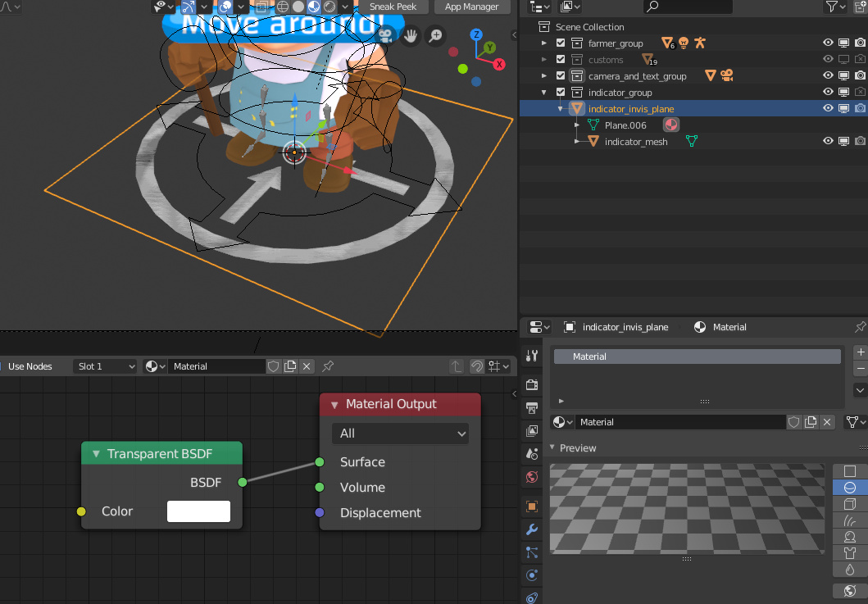Open the Material Output target All dropdown

tap(401, 434)
